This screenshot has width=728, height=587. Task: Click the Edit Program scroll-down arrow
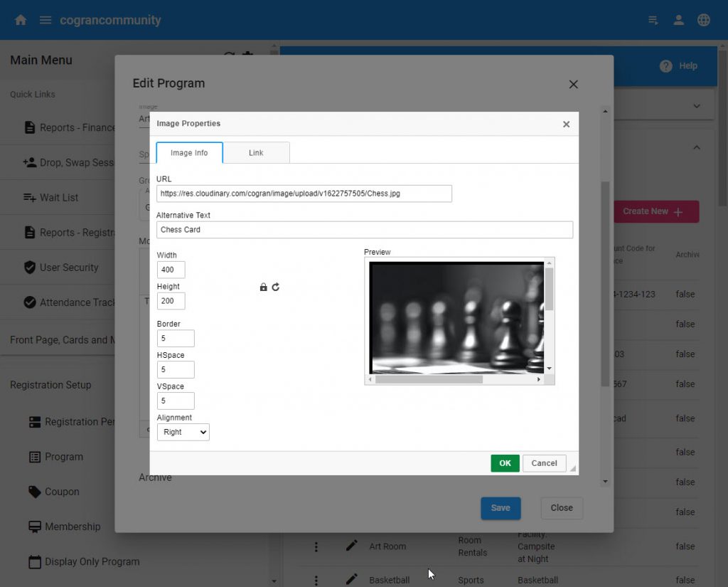605,482
